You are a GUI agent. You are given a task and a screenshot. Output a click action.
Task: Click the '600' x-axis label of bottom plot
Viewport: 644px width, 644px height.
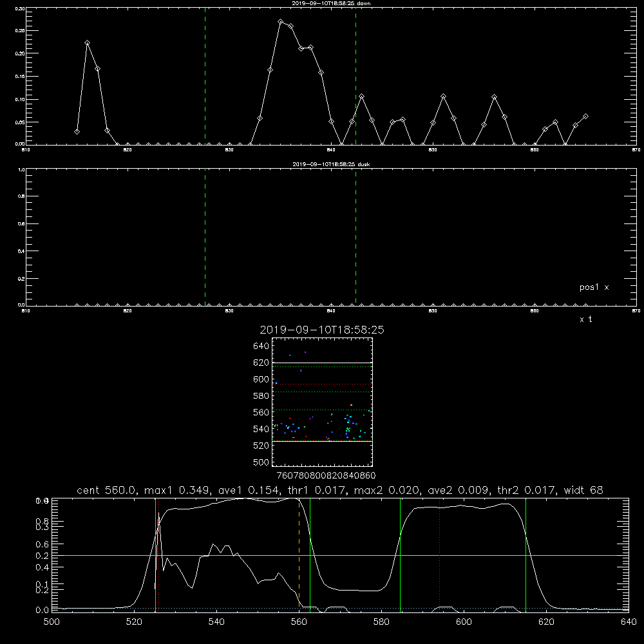[x=464, y=622]
